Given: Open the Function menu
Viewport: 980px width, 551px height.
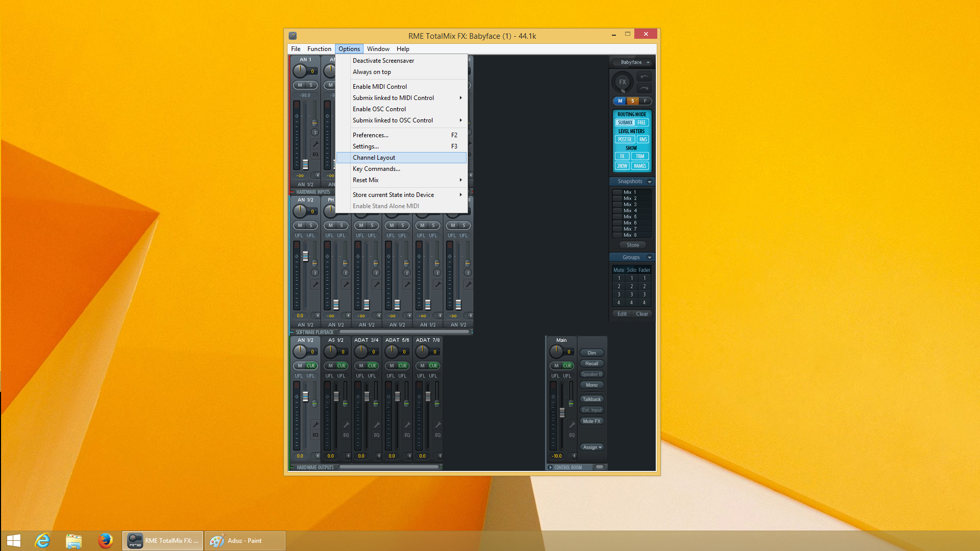Looking at the screenshot, I should tap(319, 49).
